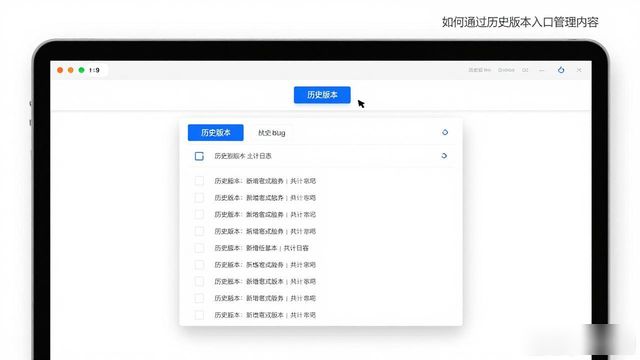The image size is (640, 360).
Task: Check the first 历史版本 entry's checkbox
Action: pos(199,181)
